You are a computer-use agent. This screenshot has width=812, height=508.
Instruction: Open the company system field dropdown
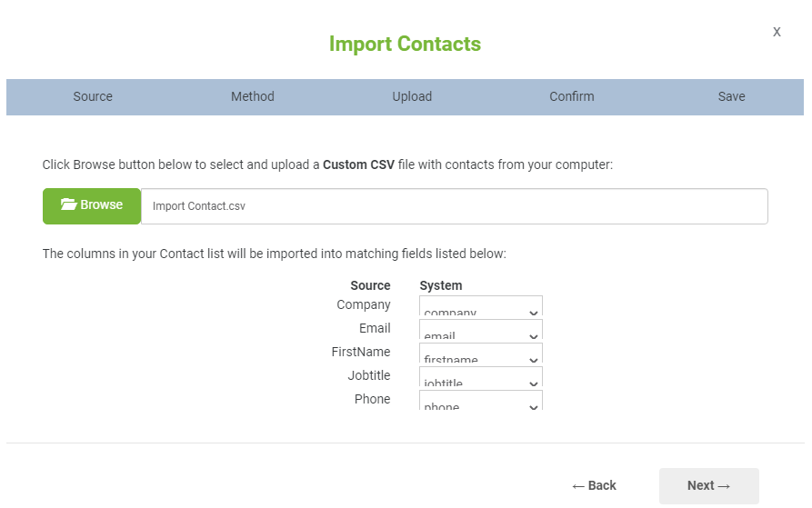tap(481, 306)
